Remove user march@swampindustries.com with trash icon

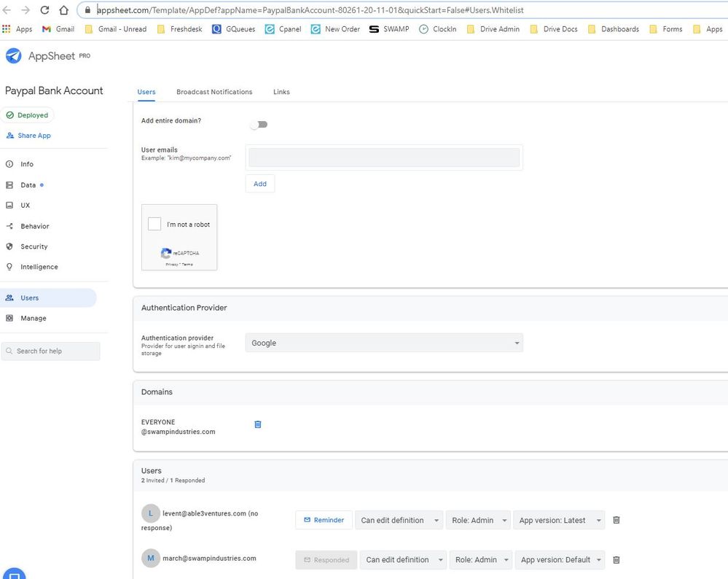click(x=617, y=560)
